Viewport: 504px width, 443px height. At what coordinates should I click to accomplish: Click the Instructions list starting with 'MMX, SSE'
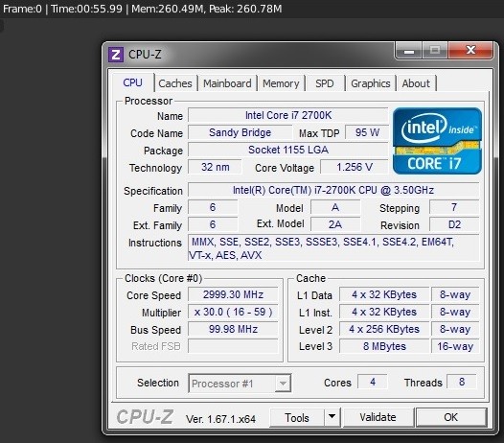333,248
